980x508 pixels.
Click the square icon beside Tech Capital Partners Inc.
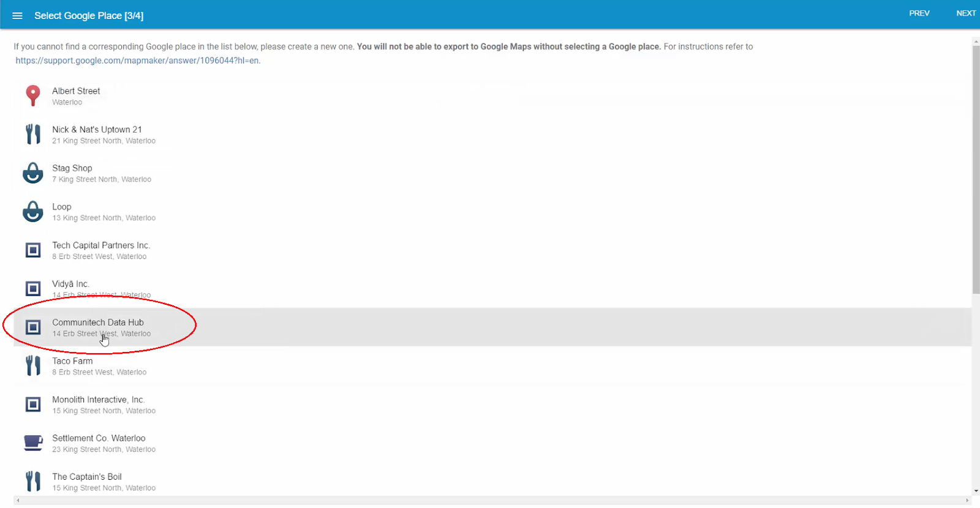(33, 250)
